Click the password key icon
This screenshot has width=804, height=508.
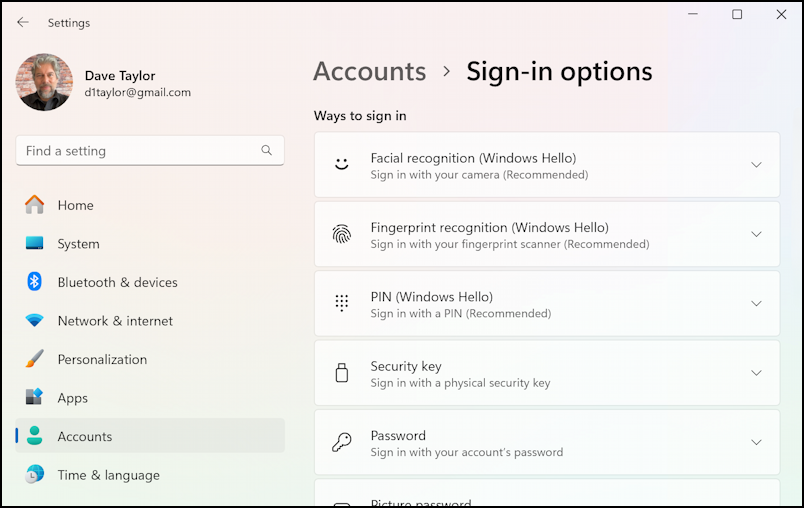(341, 442)
